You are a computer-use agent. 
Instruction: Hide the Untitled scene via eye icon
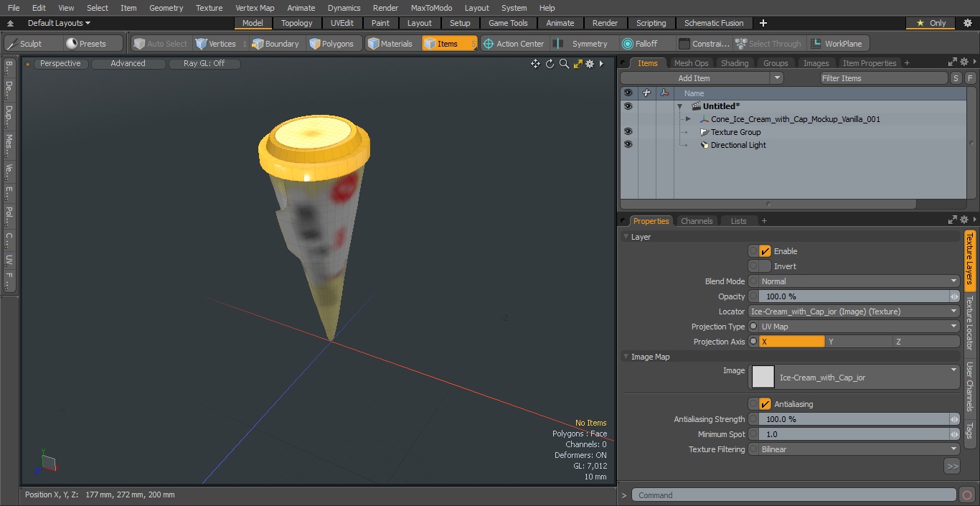click(x=628, y=106)
